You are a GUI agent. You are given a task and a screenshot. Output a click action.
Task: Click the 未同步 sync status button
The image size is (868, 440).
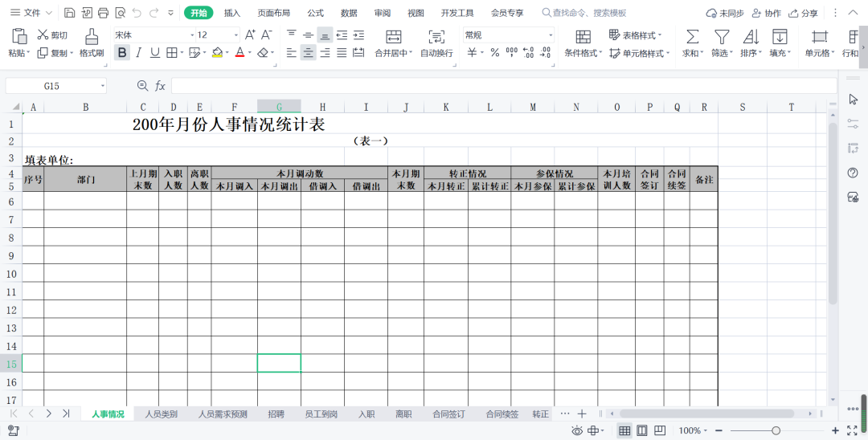(725, 13)
